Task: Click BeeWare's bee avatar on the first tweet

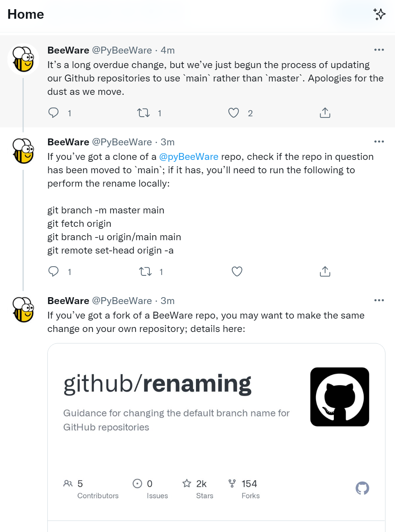Action: click(23, 59)
